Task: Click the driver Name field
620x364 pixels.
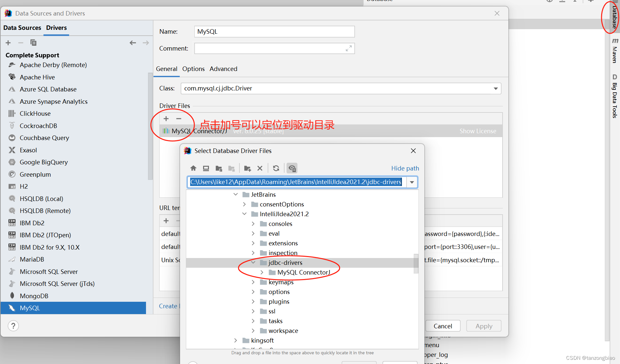Action: [274, 31]
